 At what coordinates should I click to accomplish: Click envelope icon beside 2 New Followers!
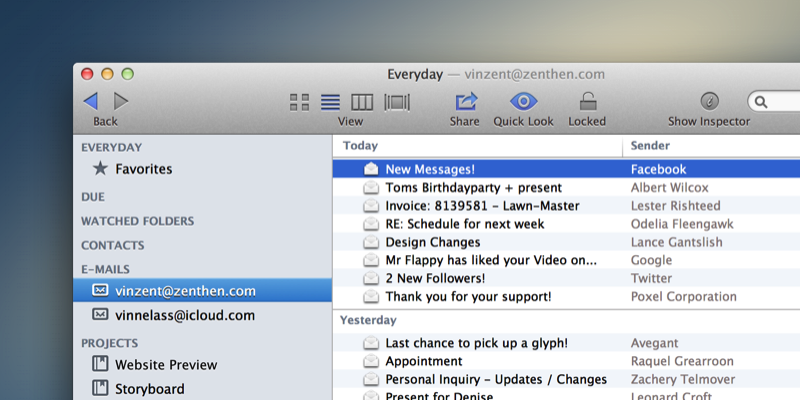(x=371, y=279)
